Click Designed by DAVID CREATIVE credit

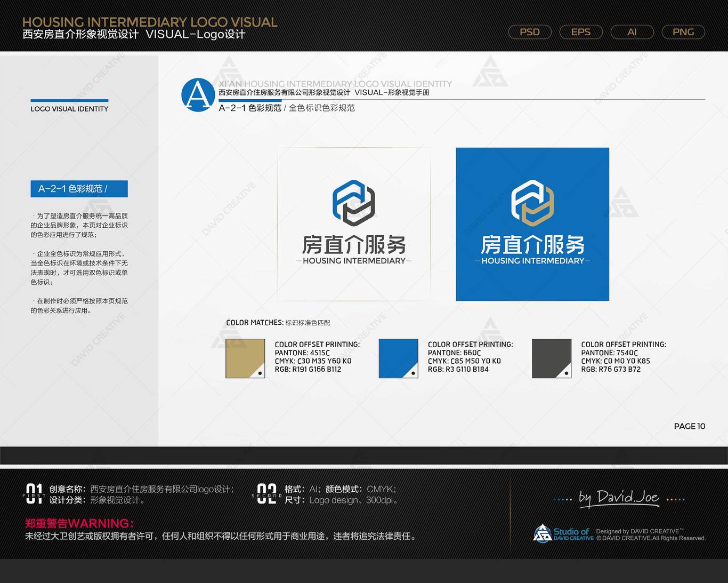point(640,531)
